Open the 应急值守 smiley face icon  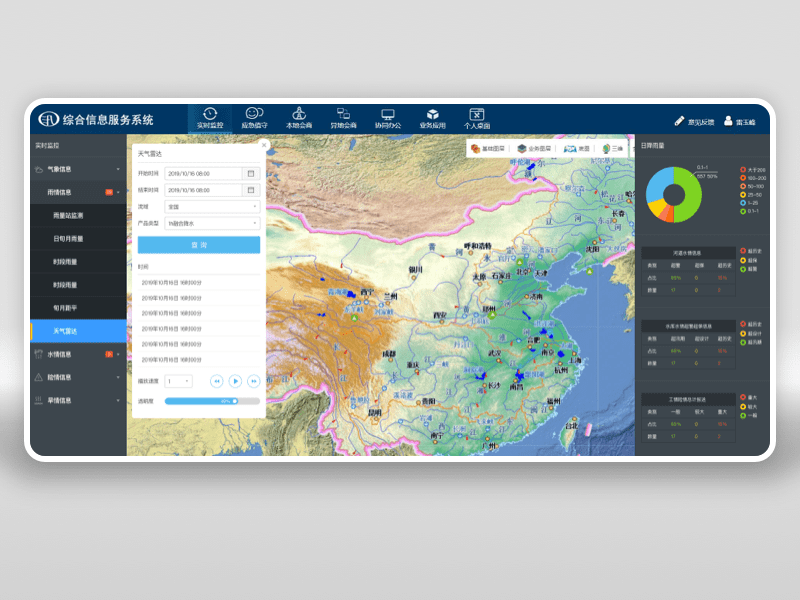click(254, 113)
